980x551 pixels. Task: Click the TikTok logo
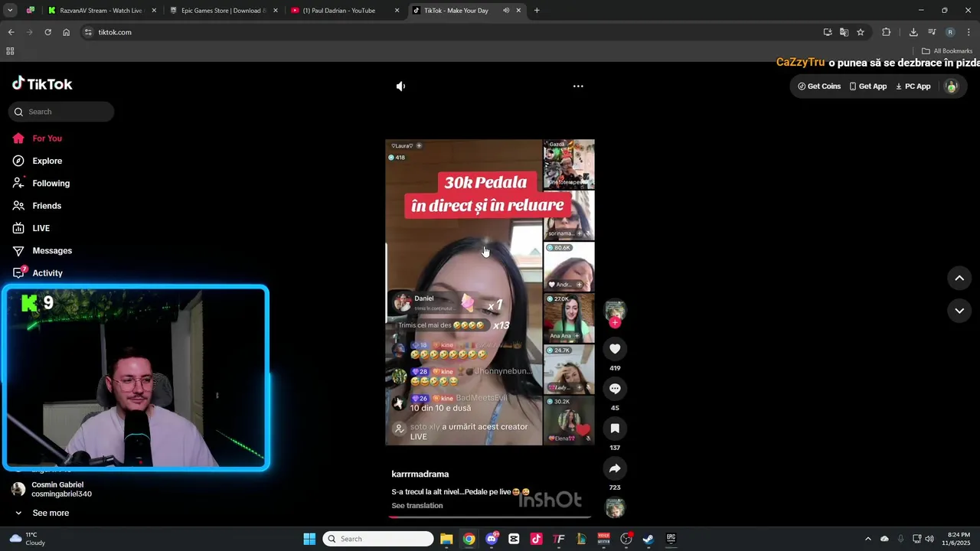click(42, 84)
